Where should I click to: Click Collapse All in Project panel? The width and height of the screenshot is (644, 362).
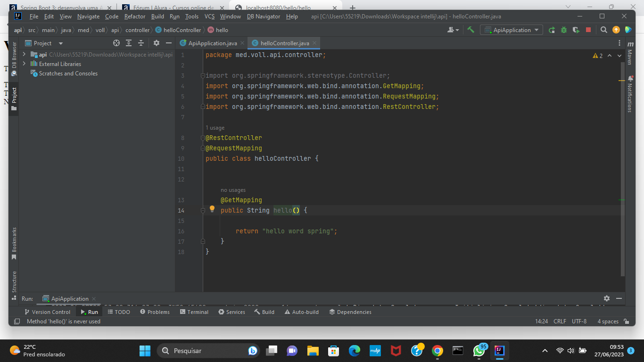click(x=140, y=43)
